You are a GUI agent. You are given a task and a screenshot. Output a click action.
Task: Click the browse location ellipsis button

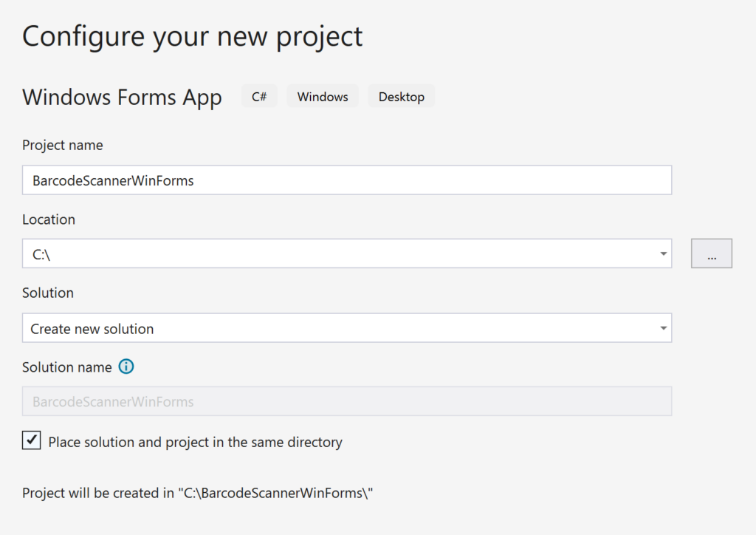click(x=711, y=253)
